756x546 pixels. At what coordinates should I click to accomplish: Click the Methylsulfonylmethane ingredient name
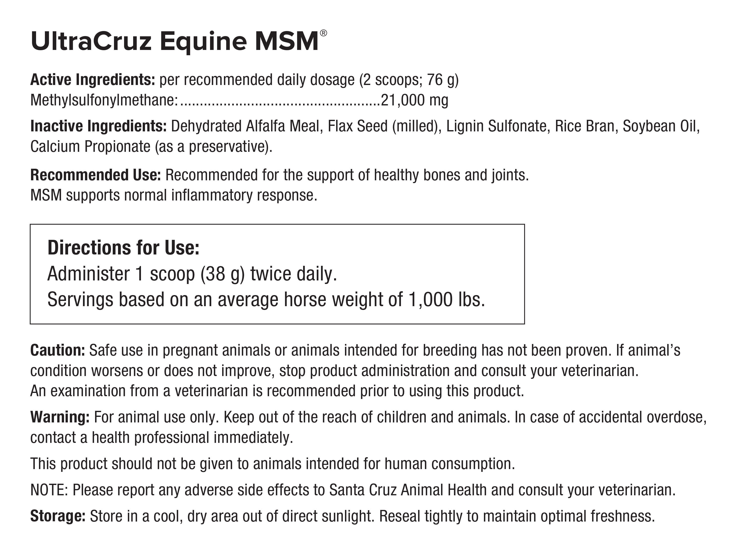[x=104, y=100]
